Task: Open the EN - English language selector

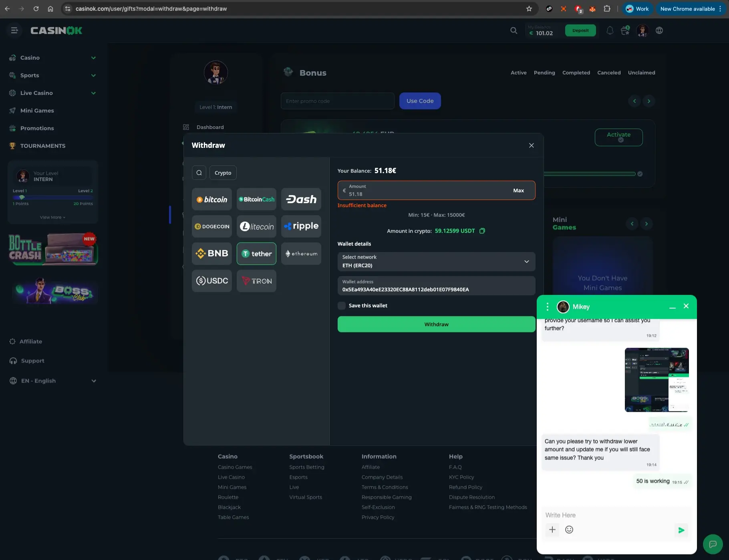Action: 52,381
